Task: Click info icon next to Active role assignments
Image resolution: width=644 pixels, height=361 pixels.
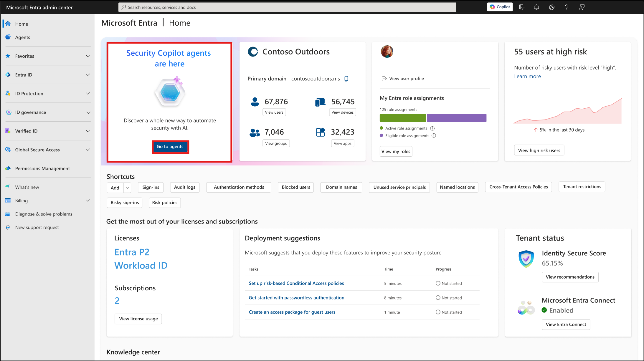Action: [x=432, y=128]
